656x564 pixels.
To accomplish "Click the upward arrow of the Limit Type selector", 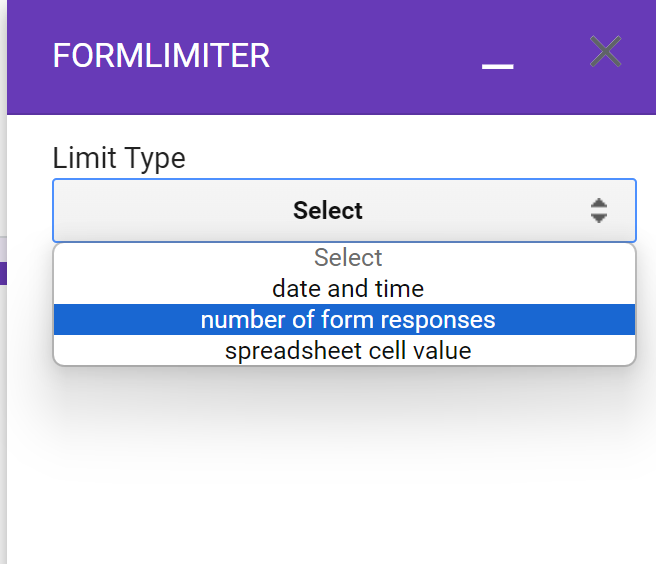I will pos(599,203).
